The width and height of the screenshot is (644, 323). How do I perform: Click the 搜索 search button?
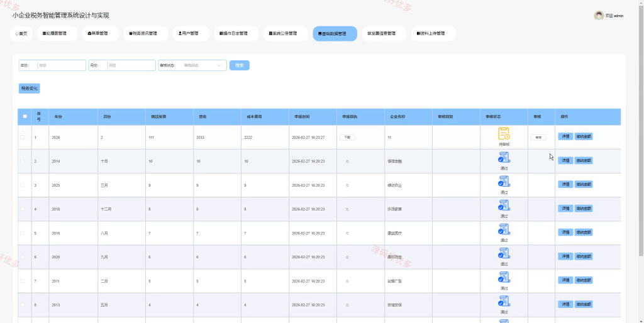[240, 65]
